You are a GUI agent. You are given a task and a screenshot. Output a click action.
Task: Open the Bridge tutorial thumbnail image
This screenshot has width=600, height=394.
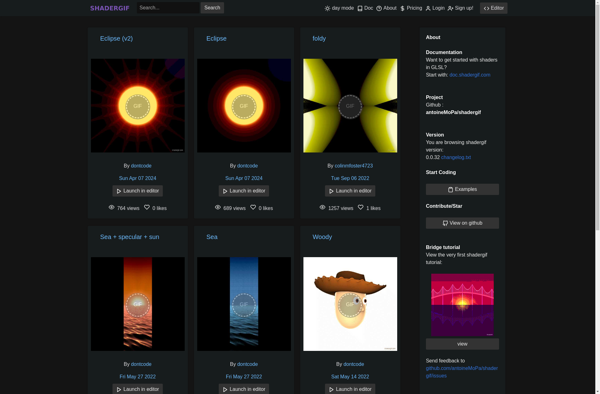coord(462,305)
